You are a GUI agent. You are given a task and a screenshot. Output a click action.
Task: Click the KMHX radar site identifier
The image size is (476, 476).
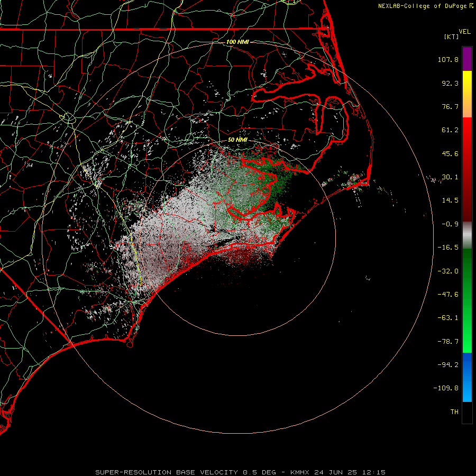pos(300,472)
